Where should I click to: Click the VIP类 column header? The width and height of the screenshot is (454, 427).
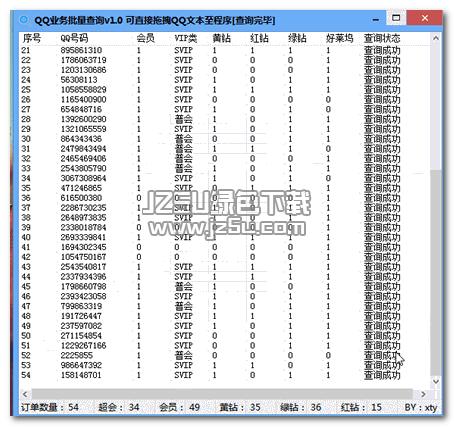pyautogui.click(x=186, y=38)
